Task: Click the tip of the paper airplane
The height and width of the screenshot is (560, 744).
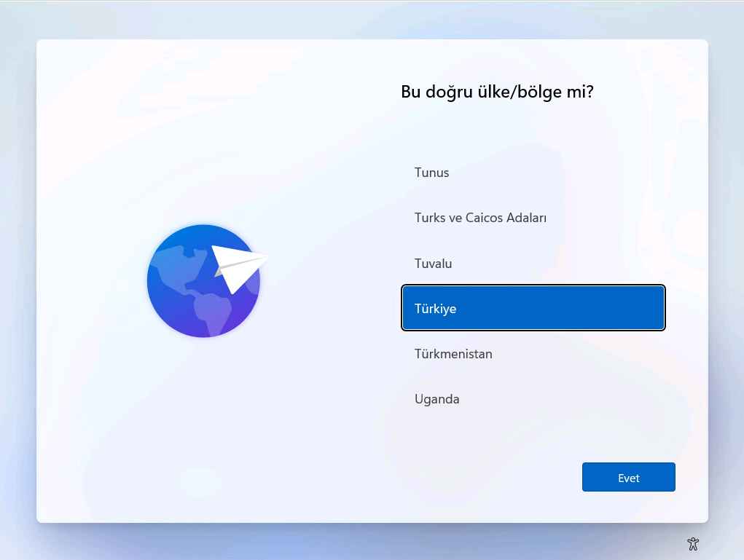Action: 265,256
